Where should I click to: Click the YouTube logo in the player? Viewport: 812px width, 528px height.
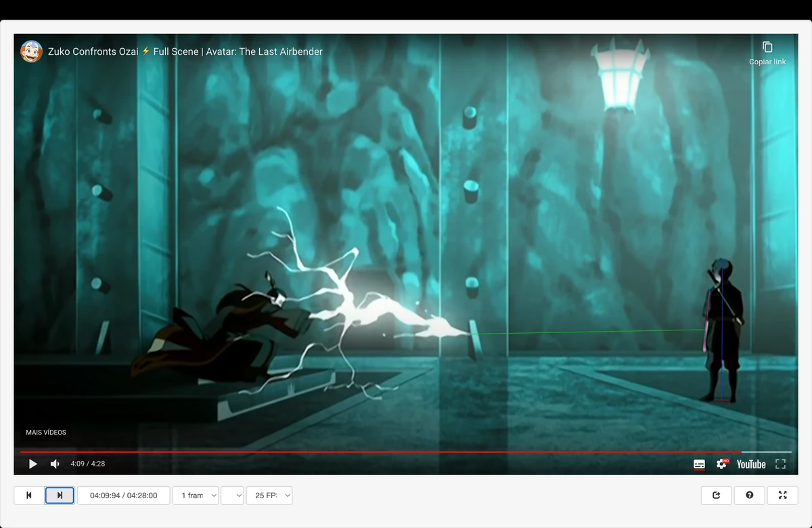pyautogui.click(x=750, y=464)
